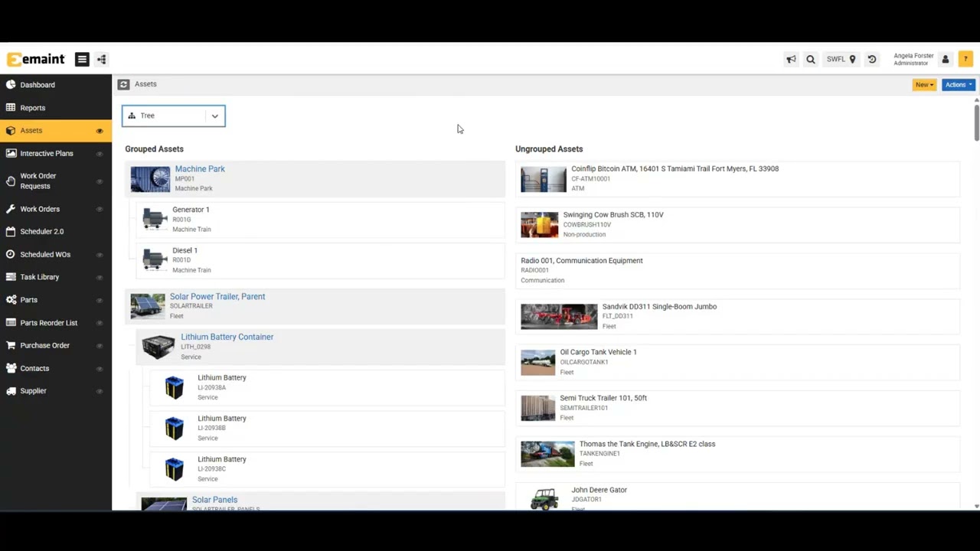
Task: Select Sandvik DD311 Single-Boom Jumbo asset
Action: click(737, 316)
